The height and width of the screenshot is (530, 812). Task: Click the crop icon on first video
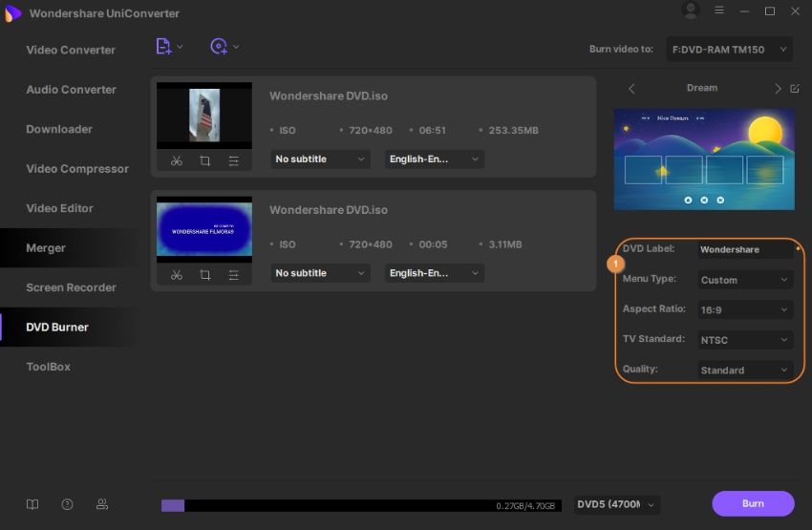click(204, 160)
